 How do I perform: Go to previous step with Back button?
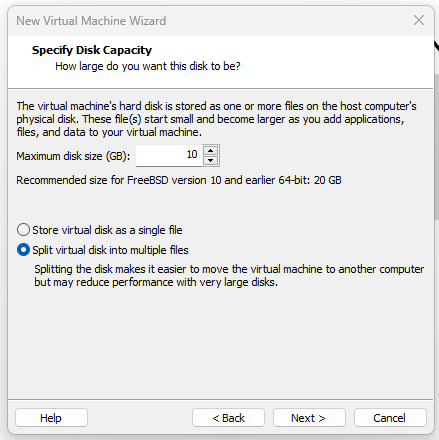click(228, 418)
